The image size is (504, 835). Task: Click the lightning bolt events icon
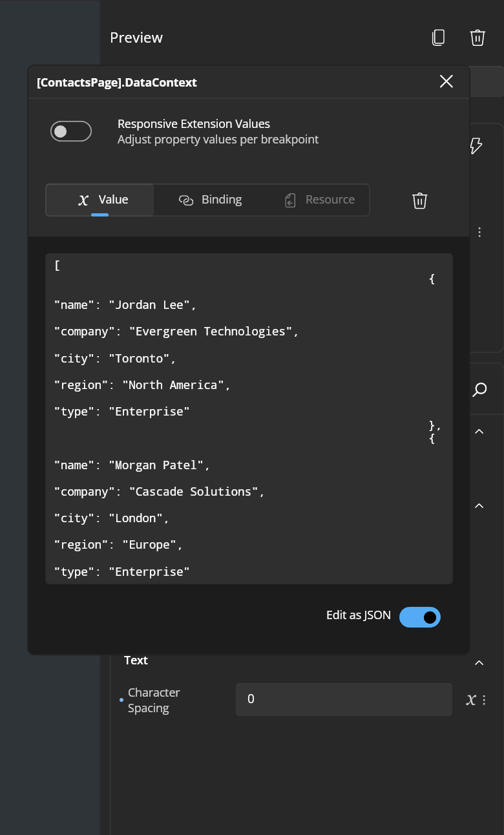pyautogui.click(x=476, y=145)
